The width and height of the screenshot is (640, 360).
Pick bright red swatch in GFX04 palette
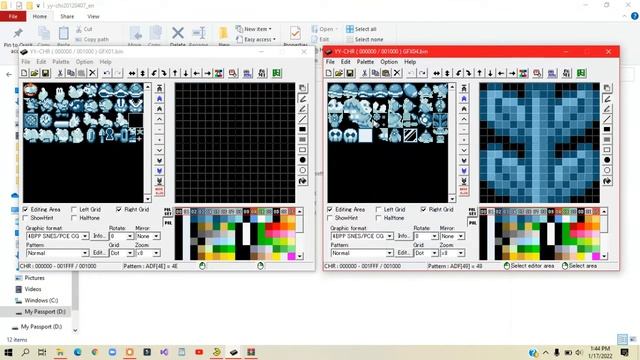coord(581,227)
